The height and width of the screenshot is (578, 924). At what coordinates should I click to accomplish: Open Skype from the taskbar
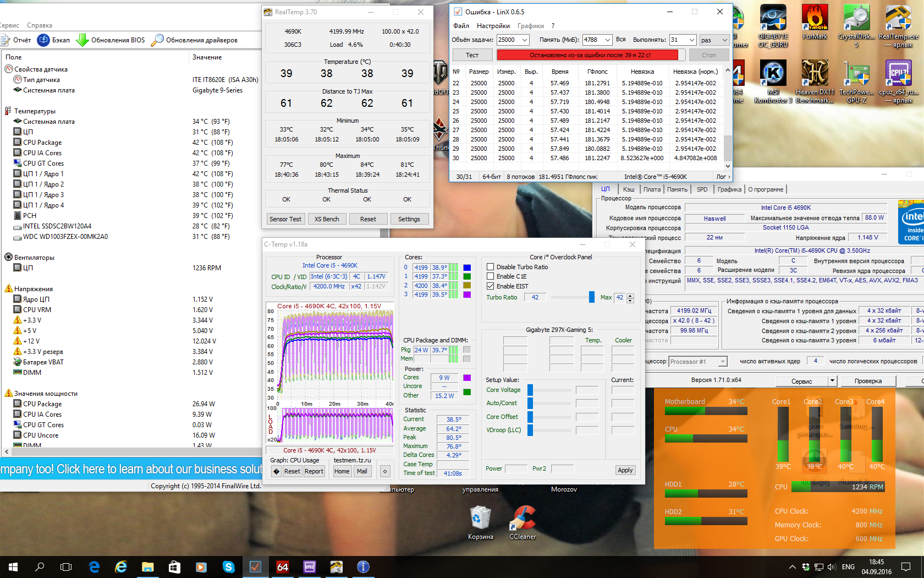(228, 567)
